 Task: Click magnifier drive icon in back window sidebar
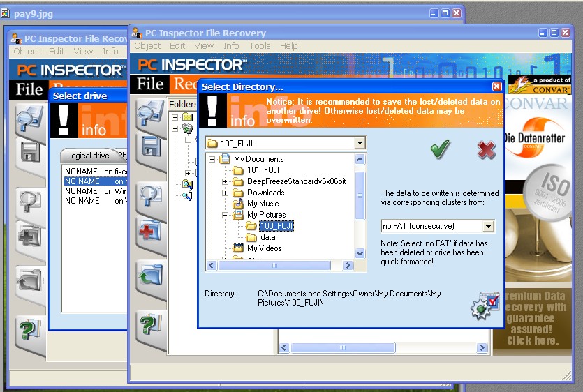click(x=30, y=119)
